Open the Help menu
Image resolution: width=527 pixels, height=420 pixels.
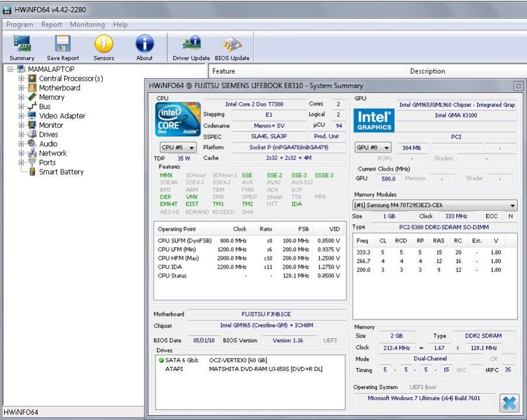(120, 25)
